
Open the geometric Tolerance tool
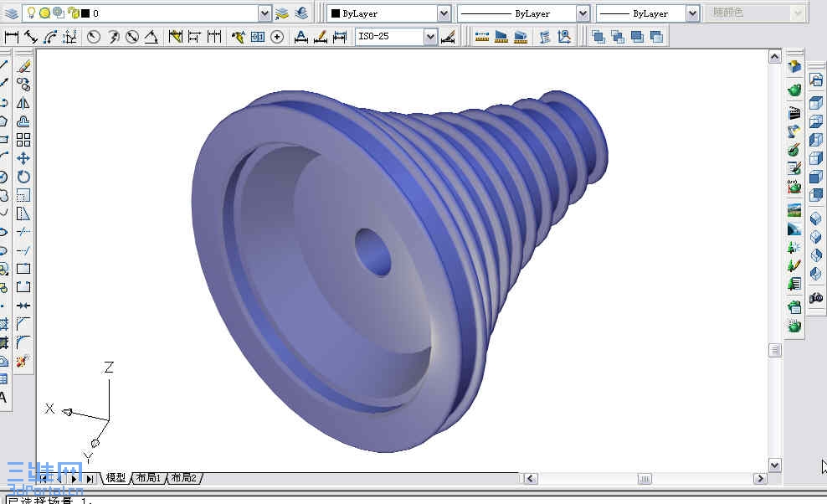point(257,36)
